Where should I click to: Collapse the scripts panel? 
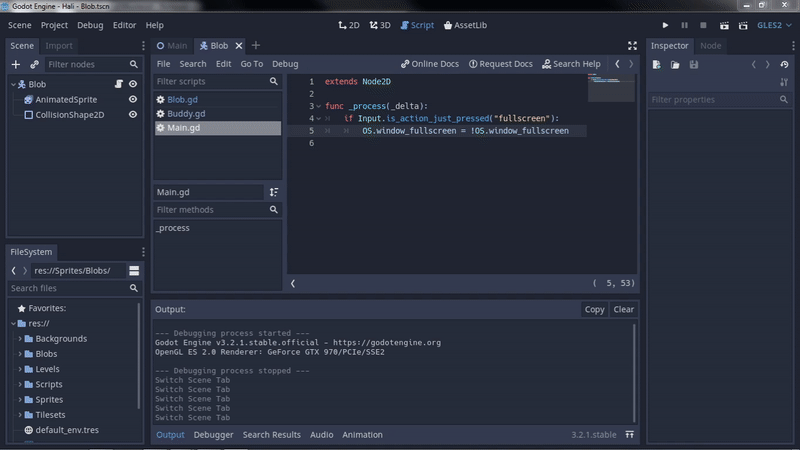pos(293,283)
